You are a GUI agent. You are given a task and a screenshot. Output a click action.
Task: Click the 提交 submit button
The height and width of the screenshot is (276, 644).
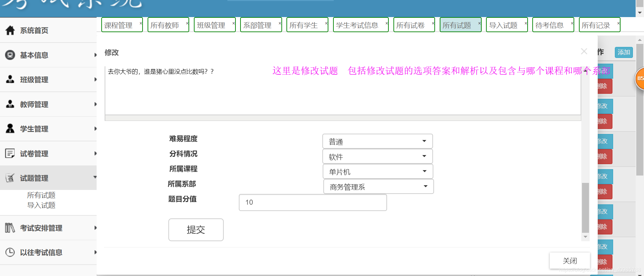click(196, 230)
